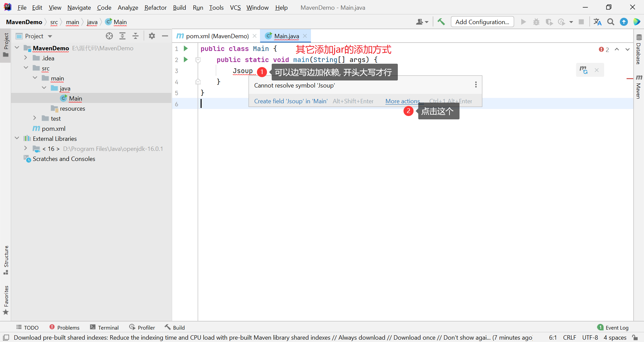The height and width of the screenshot is (342, 644).
Task: Collapse the main folder
Action: click(x=35, y=78)
